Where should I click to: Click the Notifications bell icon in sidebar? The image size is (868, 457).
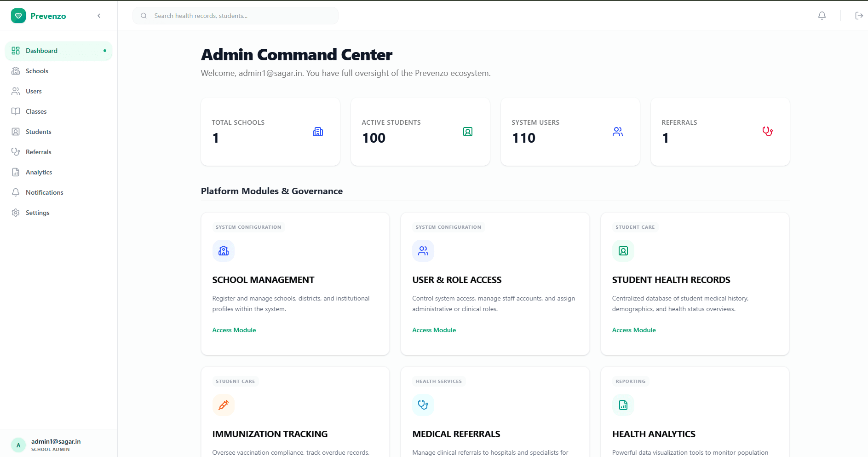[16, 192]
